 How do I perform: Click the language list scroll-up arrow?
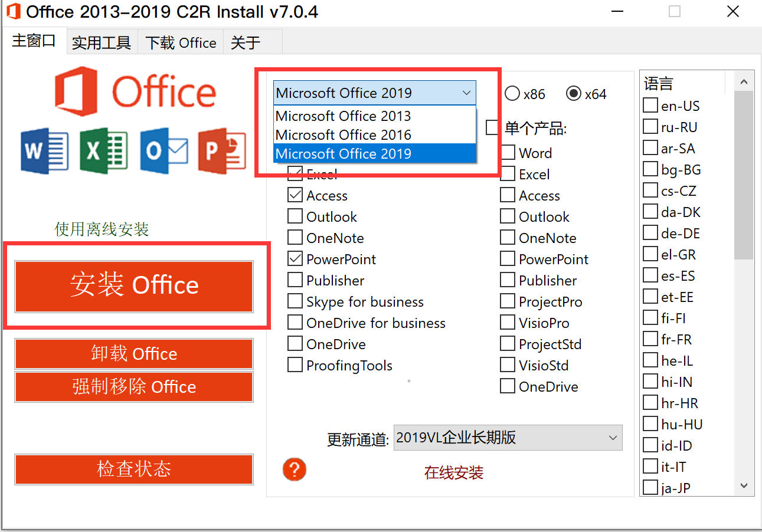744,82
